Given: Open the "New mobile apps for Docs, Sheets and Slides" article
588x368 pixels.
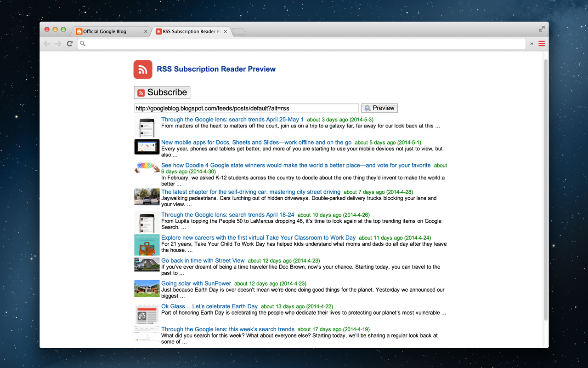Looking at the screenshot, I should click(x=256, y=143).
